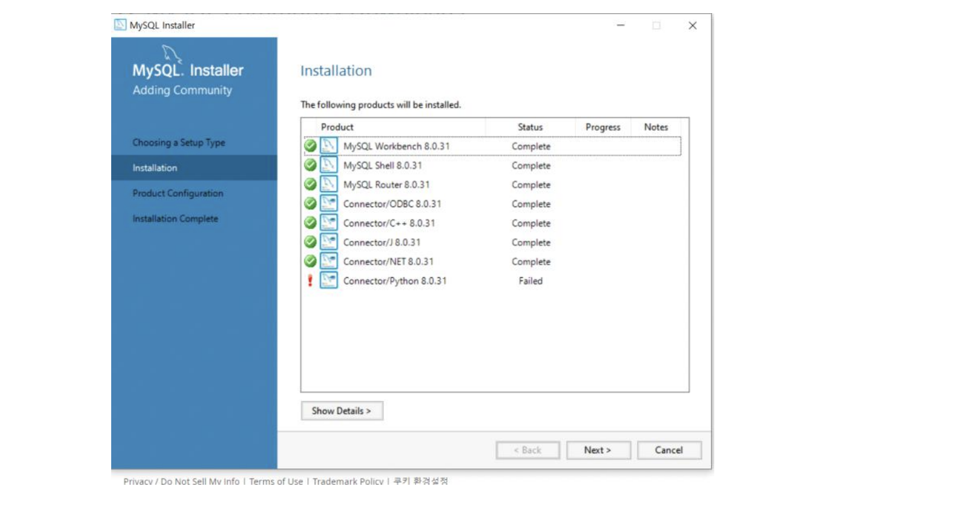Click the Adding Community subtitle text
The image size is (980, 508).
coord(182,91)
